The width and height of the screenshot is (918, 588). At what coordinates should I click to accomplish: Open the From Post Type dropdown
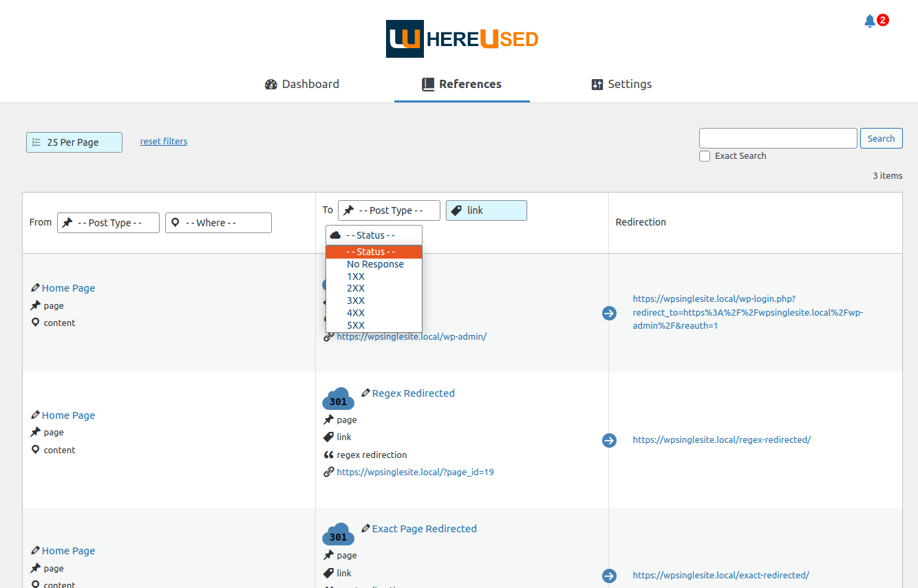(108, 223)
